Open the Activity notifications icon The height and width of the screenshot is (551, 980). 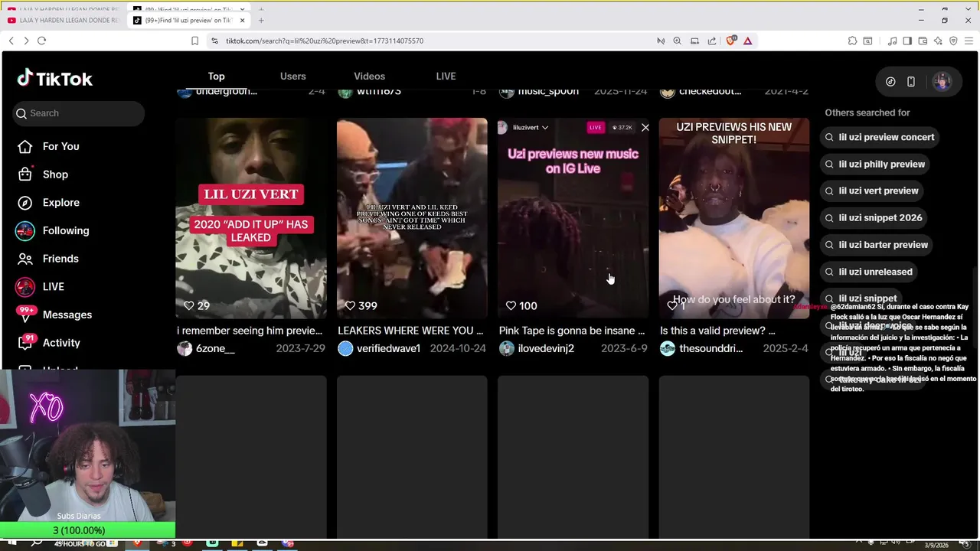click(25, 343)
